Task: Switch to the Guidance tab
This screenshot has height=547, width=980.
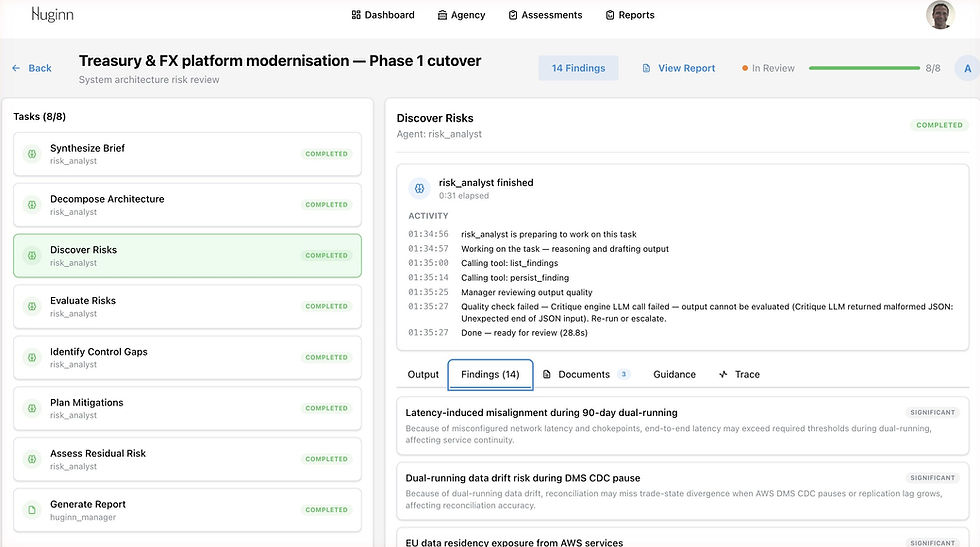Action: pyautogui.click(x=674, y=374)
